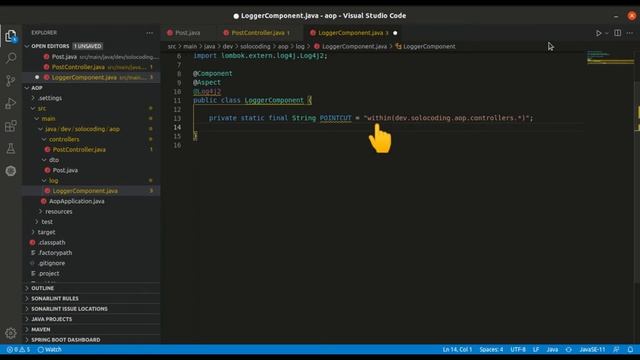Open the Search view in activity bar

pos(11,58)
